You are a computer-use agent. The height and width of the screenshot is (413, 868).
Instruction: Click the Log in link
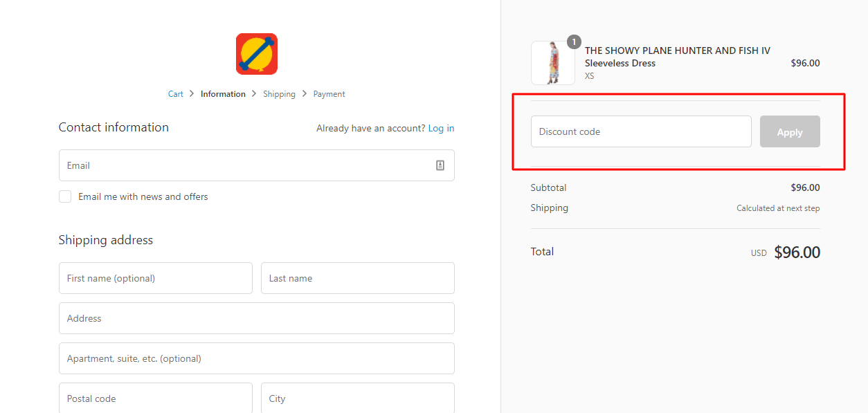[x=441, y=128]
